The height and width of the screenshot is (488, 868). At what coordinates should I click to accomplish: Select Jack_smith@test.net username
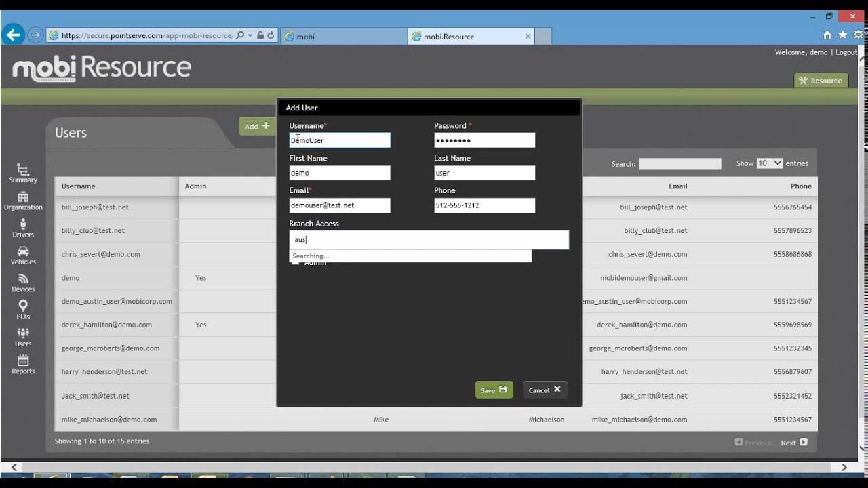pos(95,396)
